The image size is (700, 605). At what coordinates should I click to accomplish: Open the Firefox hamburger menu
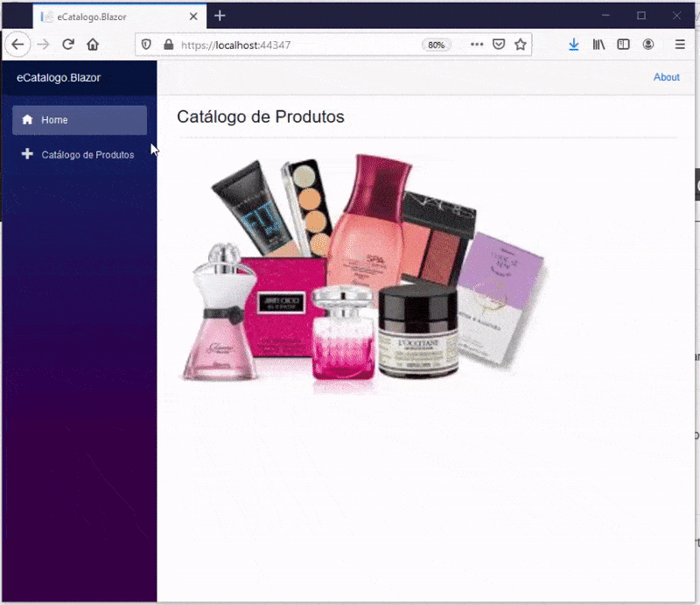[680, 45]
